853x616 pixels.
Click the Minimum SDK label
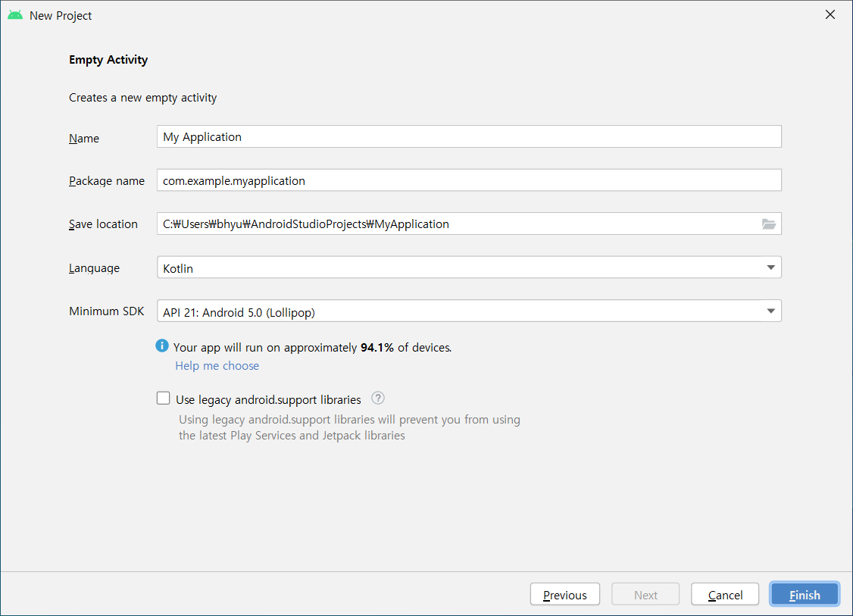pyautogui.click(x=107, y=311)
